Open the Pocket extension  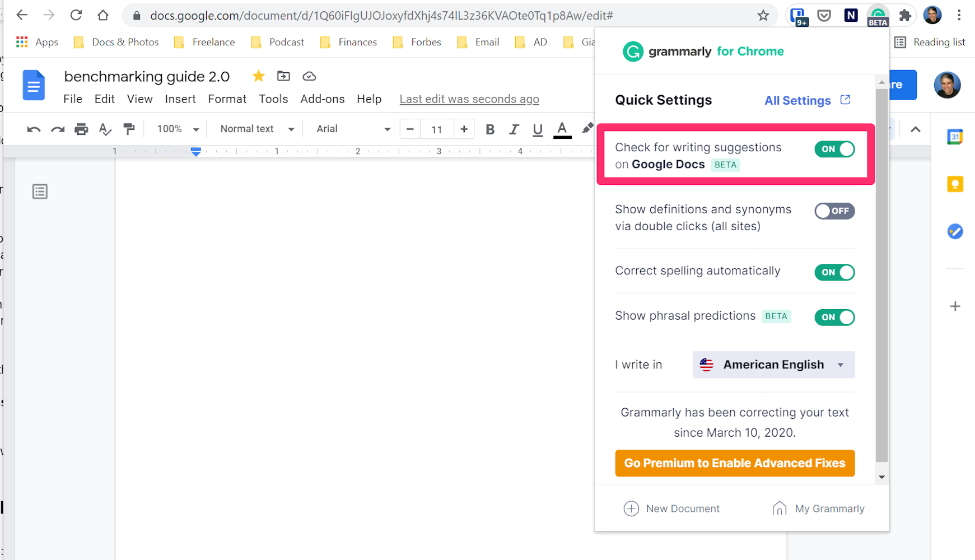coord(824,15)
